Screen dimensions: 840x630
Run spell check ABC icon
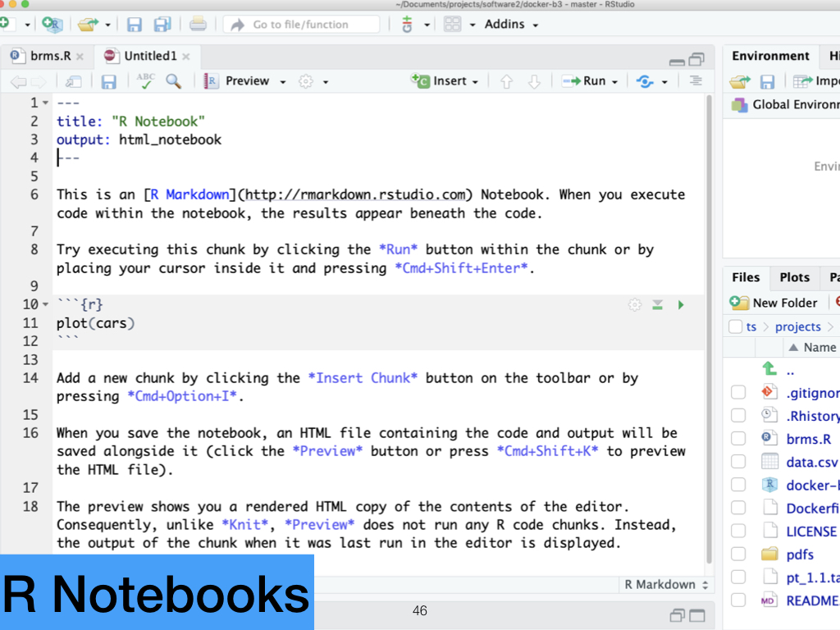coord(145,81)
